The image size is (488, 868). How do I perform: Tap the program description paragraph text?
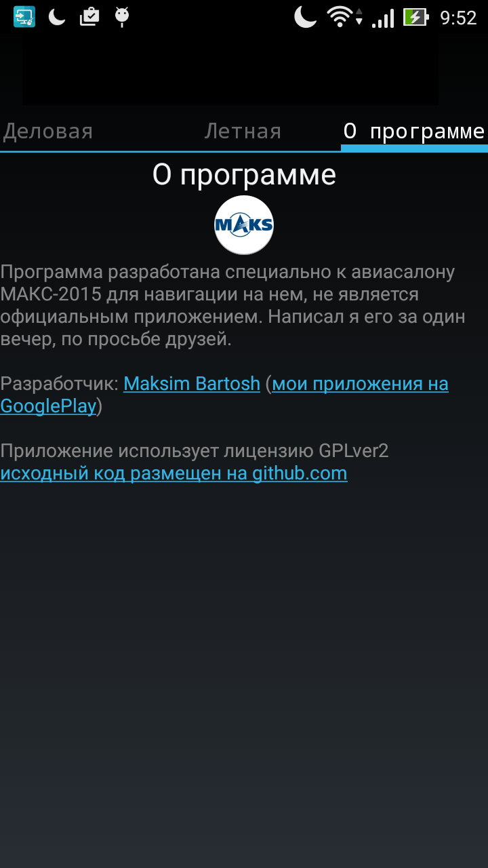tap(232, 306)
